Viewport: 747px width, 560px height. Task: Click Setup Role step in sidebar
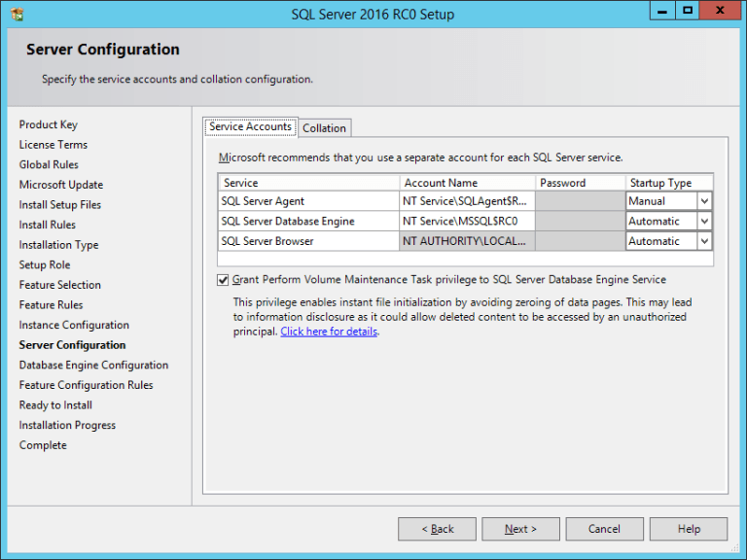pyautogui.click(x=45, y=264)
